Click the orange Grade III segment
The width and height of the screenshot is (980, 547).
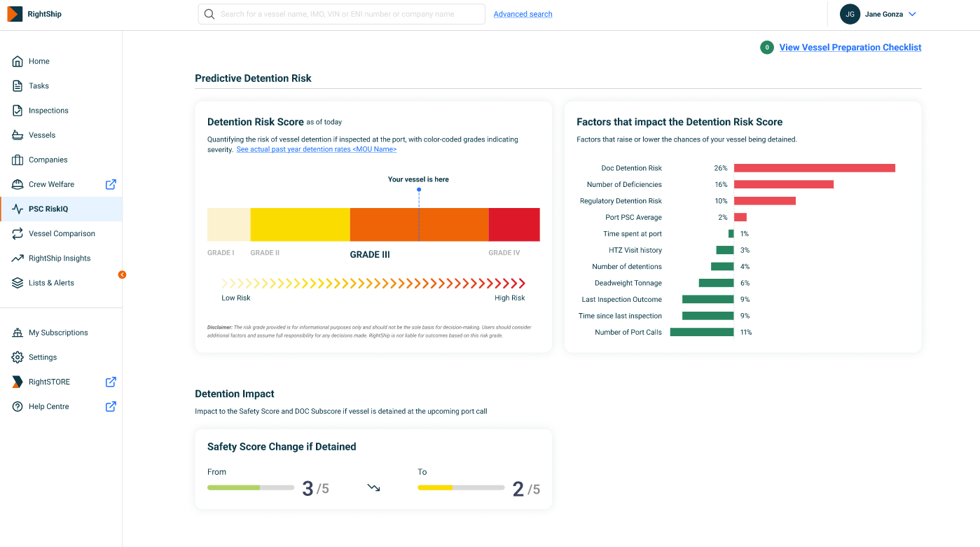[420, 225]
